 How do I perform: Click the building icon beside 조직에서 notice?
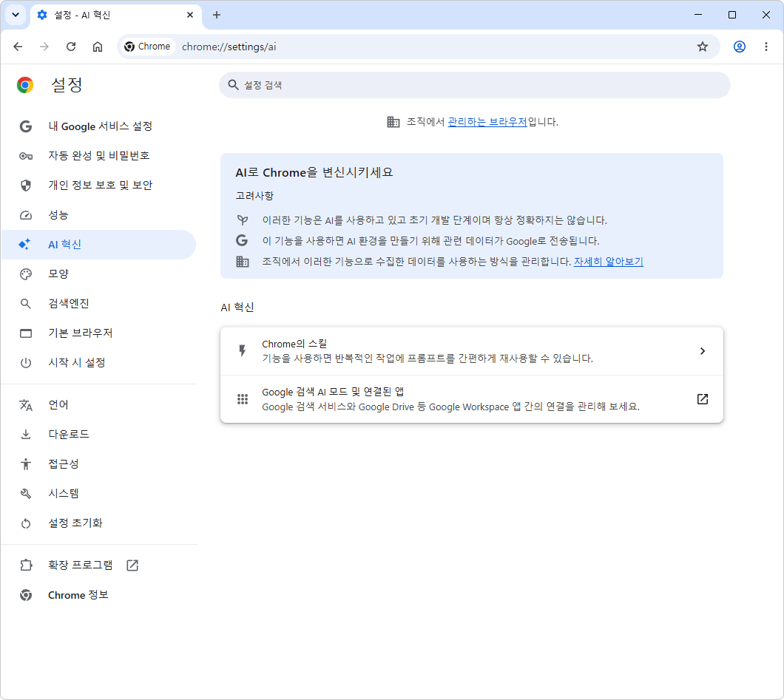[393, 122]
